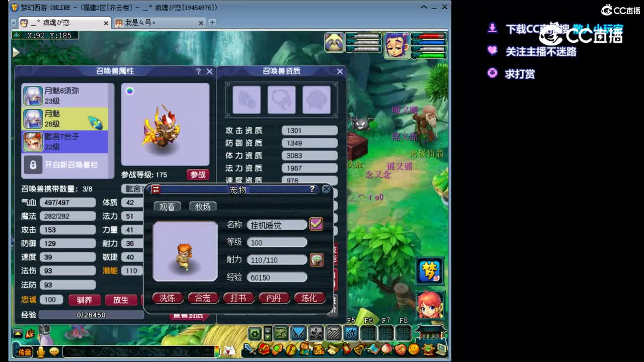The image size is (644, 362).
Task: Click the 打书 button
Action: click(238, 298)
